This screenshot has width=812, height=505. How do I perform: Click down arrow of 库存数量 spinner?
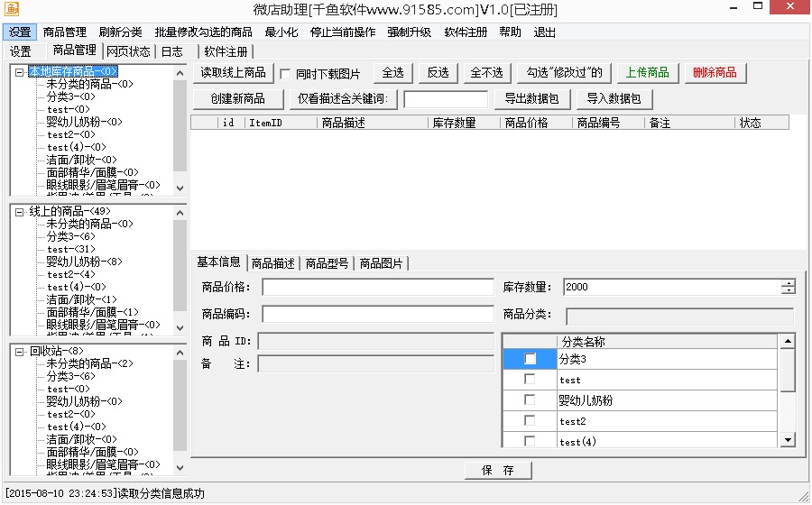(x=789, y=290)
